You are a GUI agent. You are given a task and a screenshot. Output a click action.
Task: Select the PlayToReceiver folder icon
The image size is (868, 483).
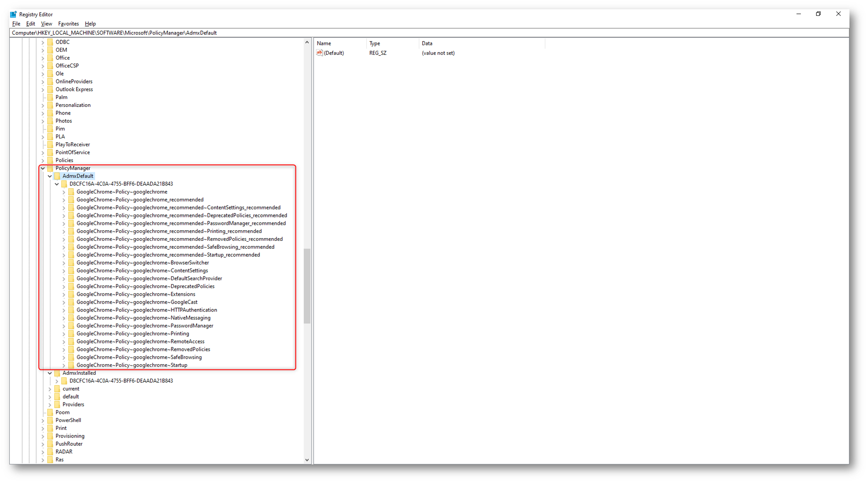click(50, 145)
